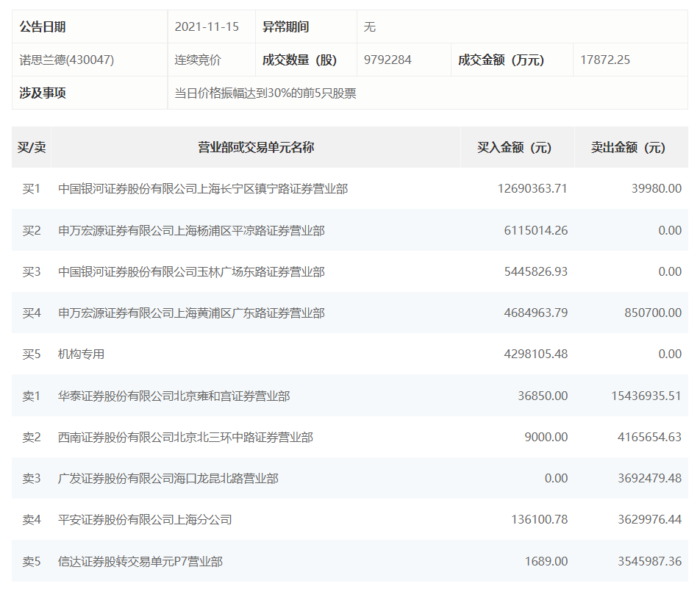Click the 连续竞价 cell
This screenshot has width=700, height=592.
click(x=196, y=60)
